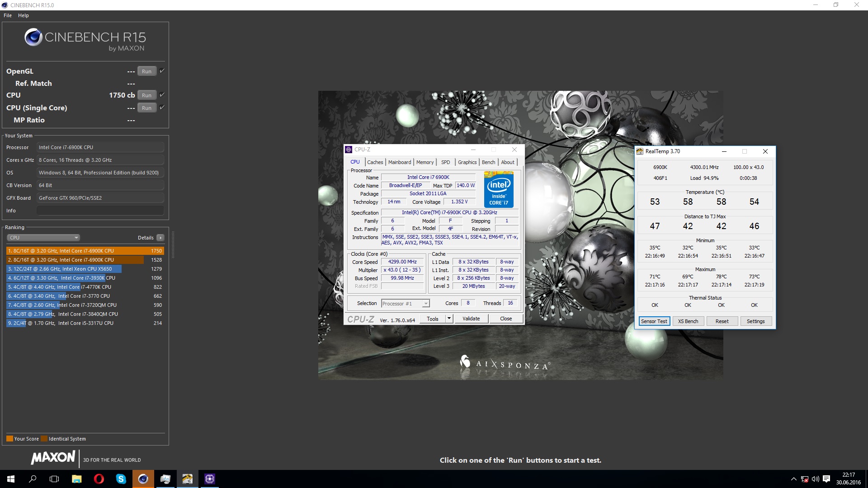Open ranking Details arrow button
This screenshot has width=868, height=488.
[160, 238]
